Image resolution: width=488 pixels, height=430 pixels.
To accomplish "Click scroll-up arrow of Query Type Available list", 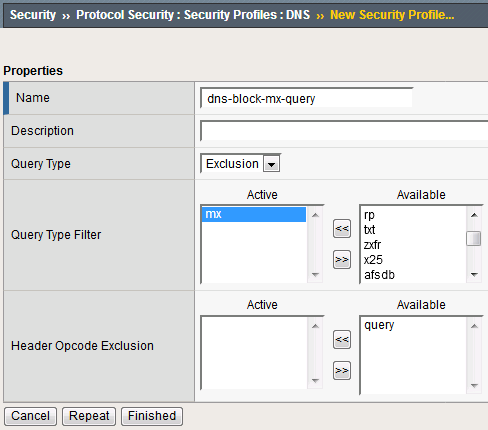I will tap(474, 215).
